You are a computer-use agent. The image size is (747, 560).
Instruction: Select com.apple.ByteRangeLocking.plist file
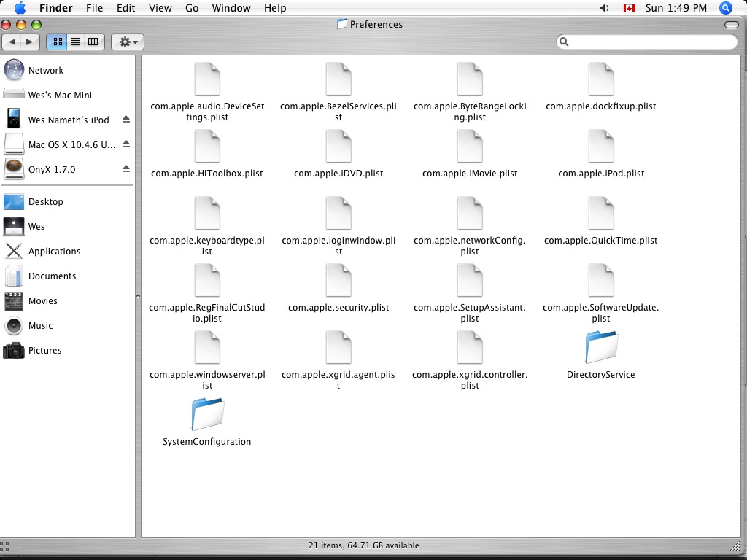click(x=470, y=79)
